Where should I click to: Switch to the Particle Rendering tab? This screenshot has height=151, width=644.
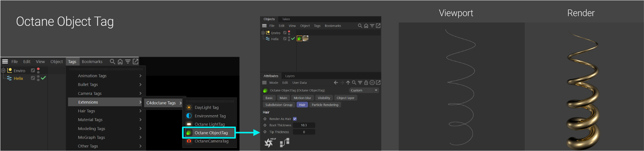coord(325,105)
